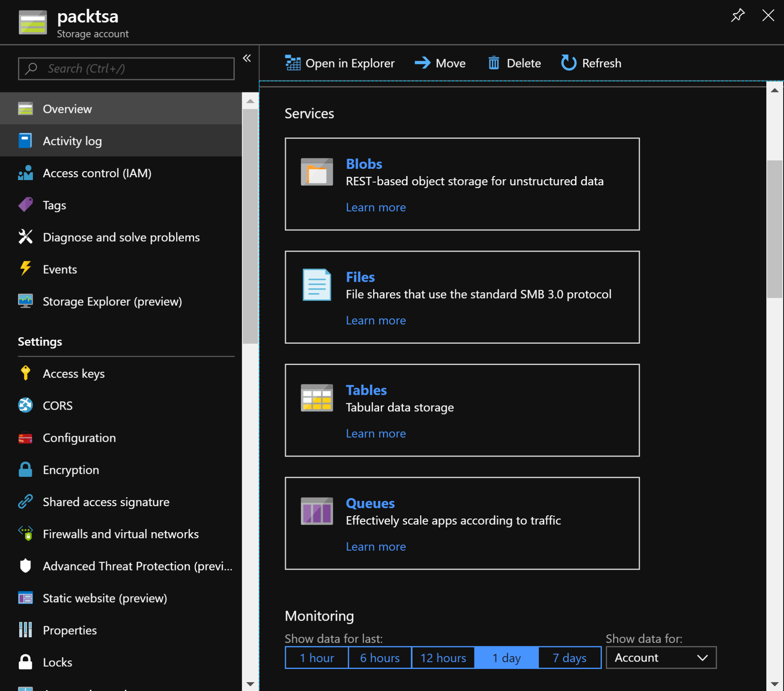
Task: Select the 7 days time range
Action: 570,658
